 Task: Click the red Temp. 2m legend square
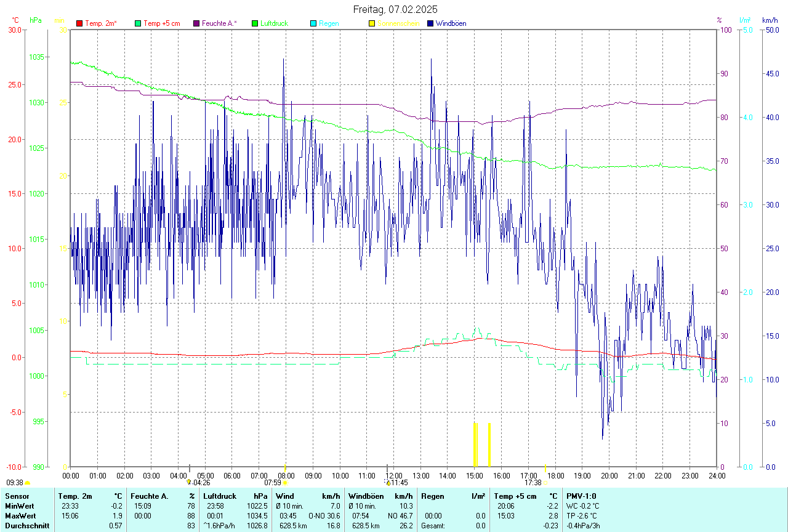(x=79, y=23)
